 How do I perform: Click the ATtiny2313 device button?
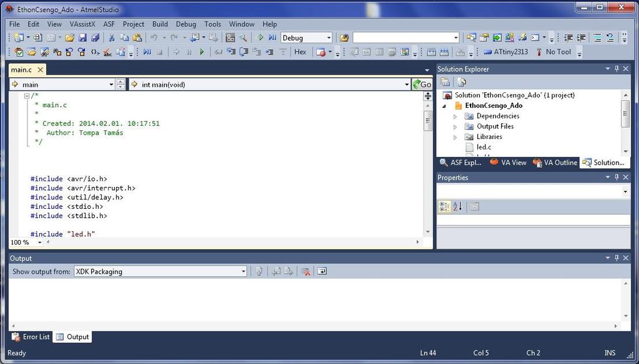[x=505, y=52]
